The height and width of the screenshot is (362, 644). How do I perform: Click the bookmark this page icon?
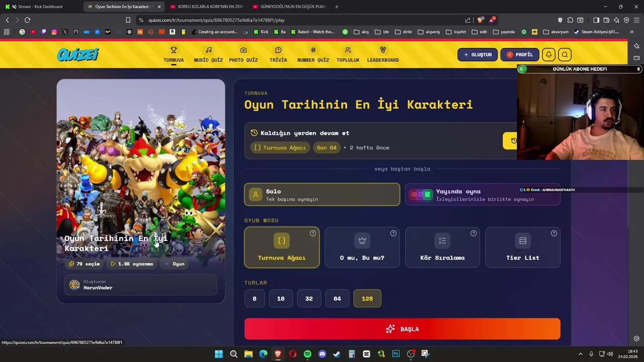[128, 20]
